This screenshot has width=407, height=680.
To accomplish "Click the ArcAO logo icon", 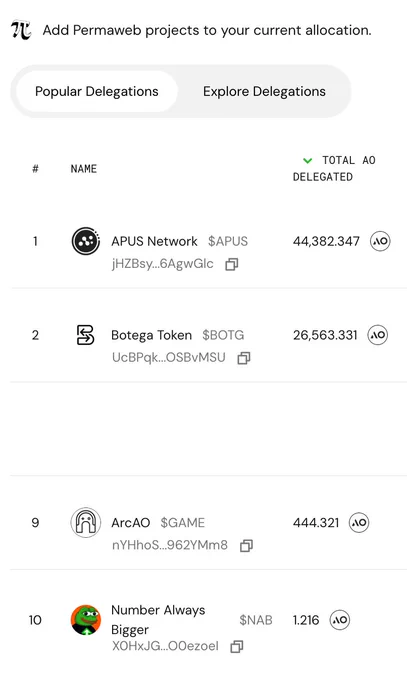I will coord(85,522).
